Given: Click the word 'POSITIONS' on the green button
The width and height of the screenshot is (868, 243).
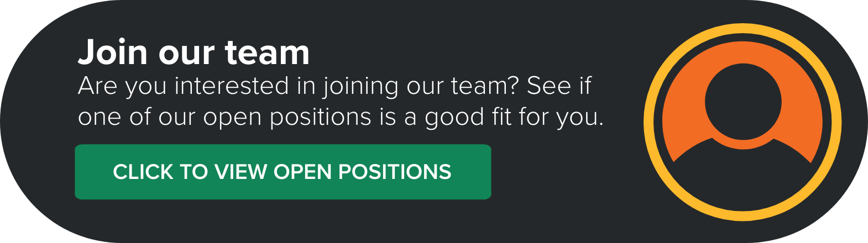Looking at the screenshot, I should [395, 172].
